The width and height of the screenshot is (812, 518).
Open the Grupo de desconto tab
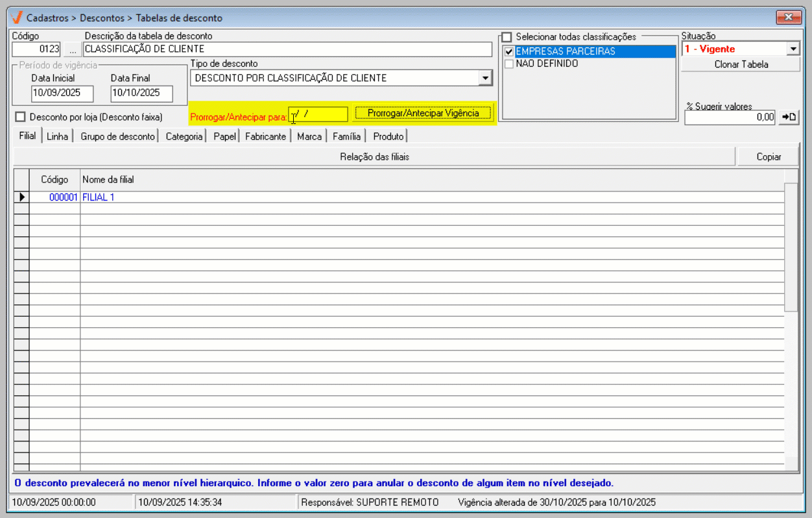pos(117,136)
